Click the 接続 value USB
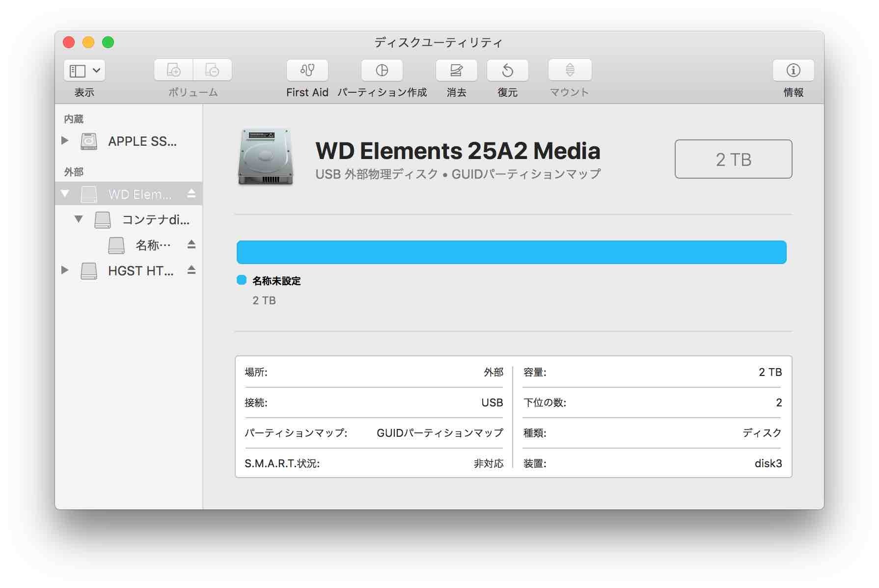This screenshot has height=588, width=879. click(x=492, y=402)
